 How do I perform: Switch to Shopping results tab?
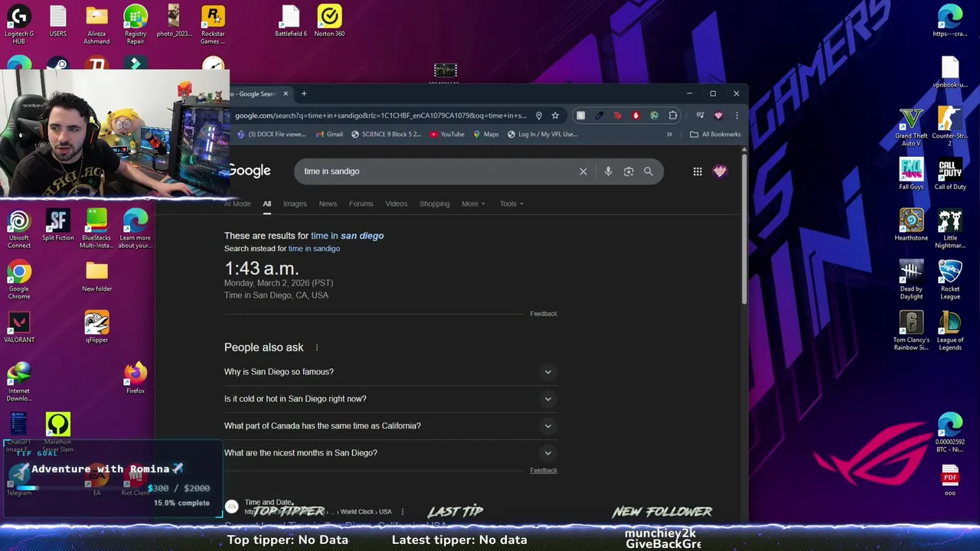click(x=435, y=204)
